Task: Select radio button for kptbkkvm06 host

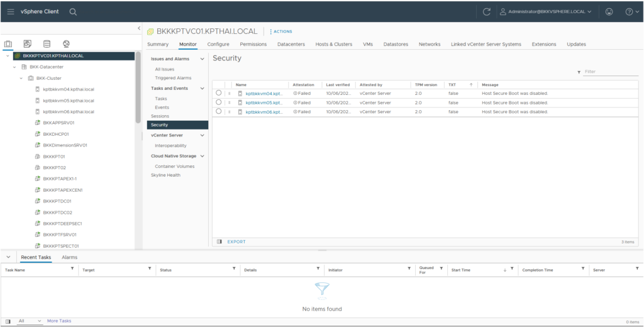Action: 218,111
